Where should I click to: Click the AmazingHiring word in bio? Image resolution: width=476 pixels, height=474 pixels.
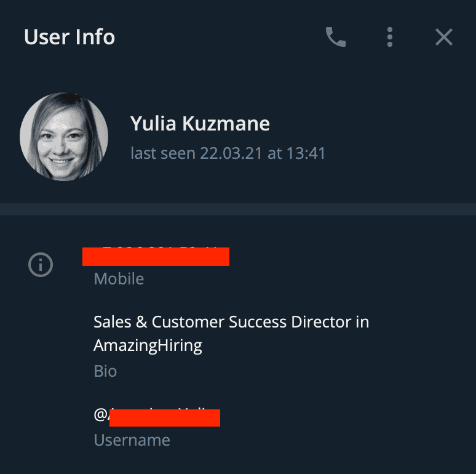(148, 345)
